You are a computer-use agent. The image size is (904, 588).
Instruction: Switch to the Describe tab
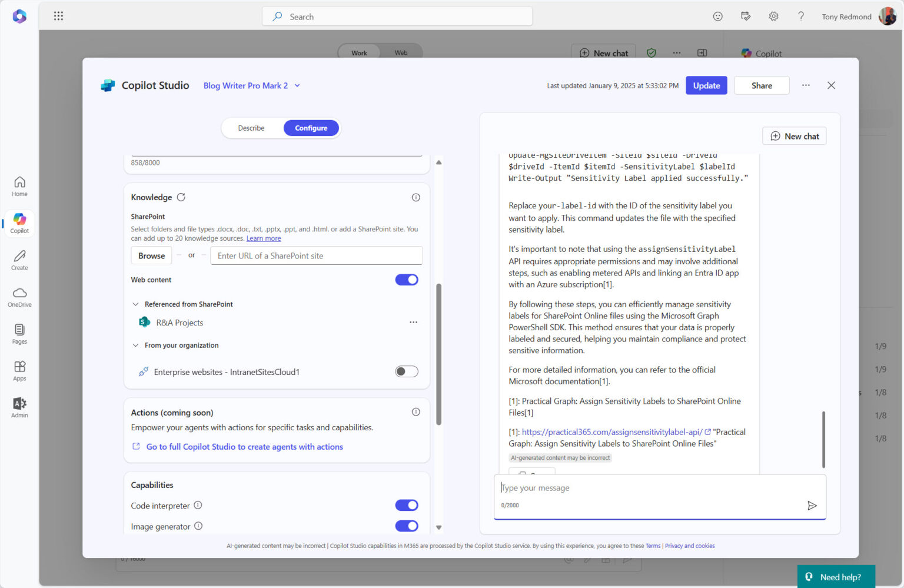(251, 128)
